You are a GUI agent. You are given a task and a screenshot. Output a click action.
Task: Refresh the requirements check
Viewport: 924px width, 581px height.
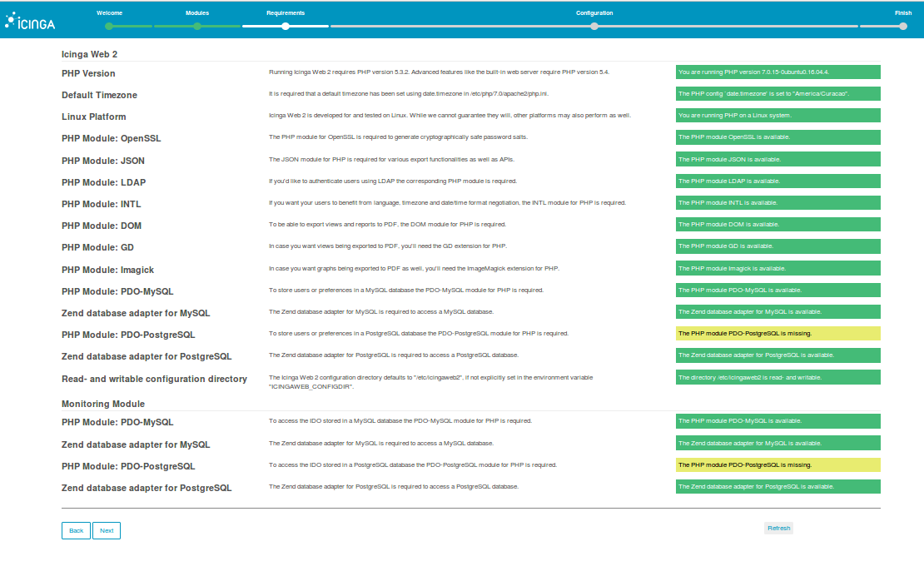point(778,528)
